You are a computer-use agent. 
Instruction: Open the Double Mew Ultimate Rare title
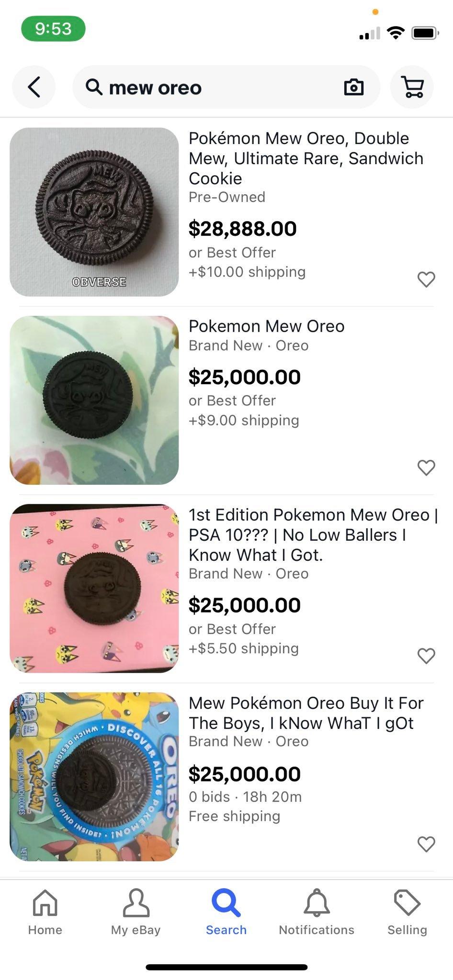[x=306, y=158]
